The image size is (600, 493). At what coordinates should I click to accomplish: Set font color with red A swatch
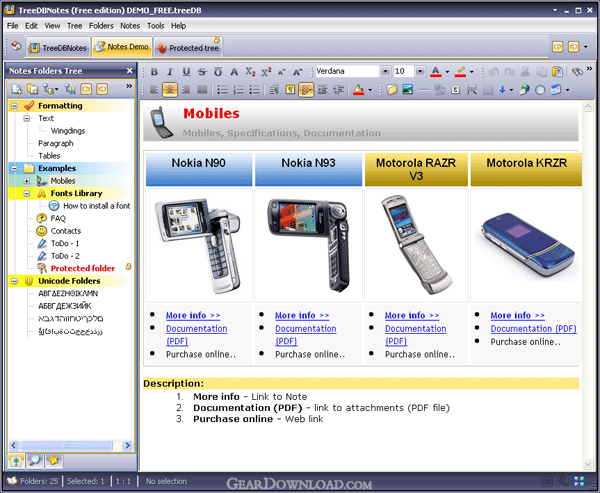point(435,72)
